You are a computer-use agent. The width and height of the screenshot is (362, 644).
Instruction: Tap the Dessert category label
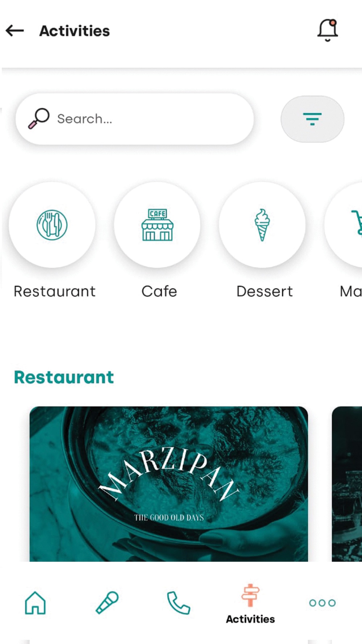[265, 291]
